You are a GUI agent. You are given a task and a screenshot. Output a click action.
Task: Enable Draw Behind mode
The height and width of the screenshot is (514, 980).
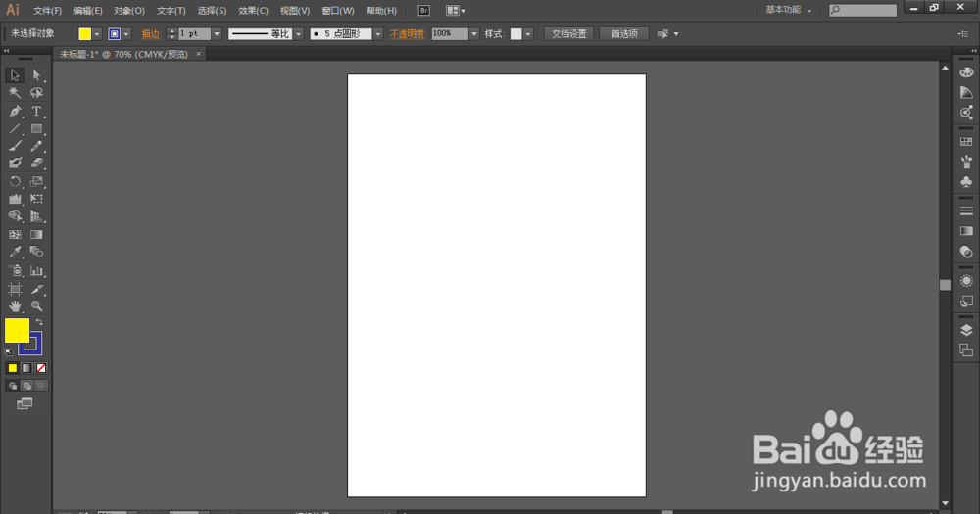pyautogui.click(x=26, y=386)
